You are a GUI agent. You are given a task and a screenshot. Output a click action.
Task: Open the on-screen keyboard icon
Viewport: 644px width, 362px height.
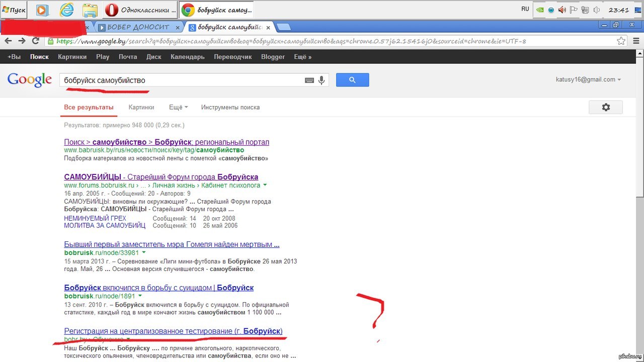pyautogui.click(x=309, y=80)
